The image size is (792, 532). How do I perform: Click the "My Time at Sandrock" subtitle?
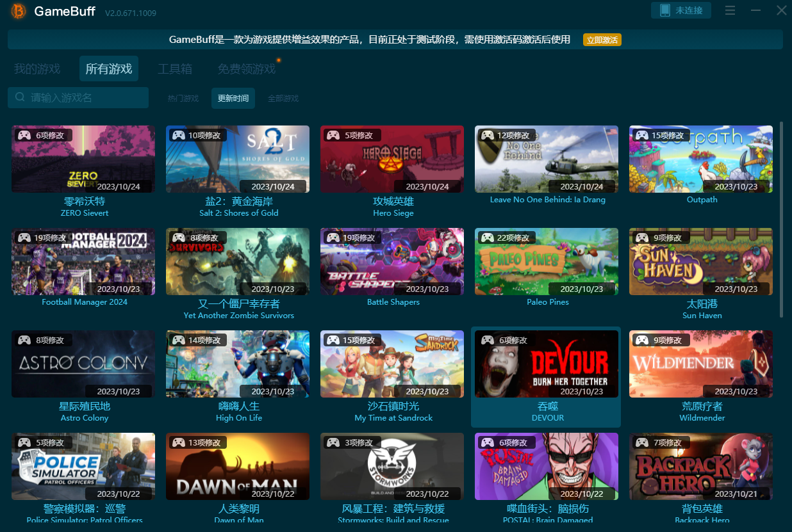pyautogui.click(x=393, y=418)
